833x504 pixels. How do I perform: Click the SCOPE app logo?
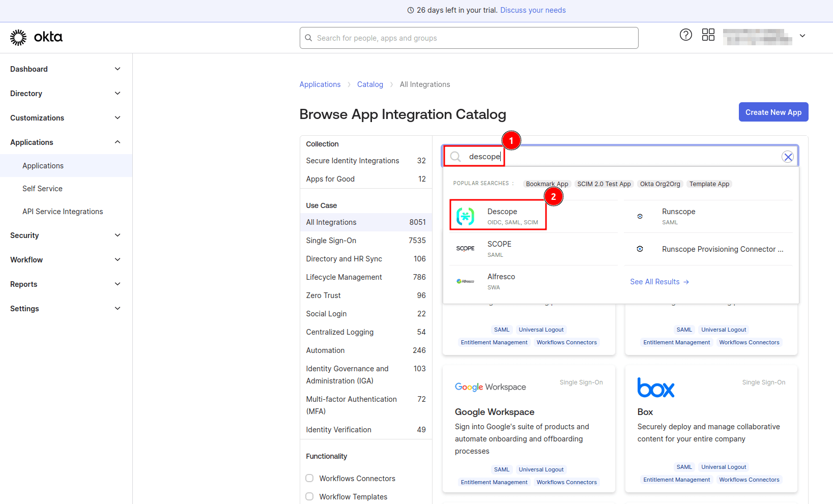tap(465, 248)
